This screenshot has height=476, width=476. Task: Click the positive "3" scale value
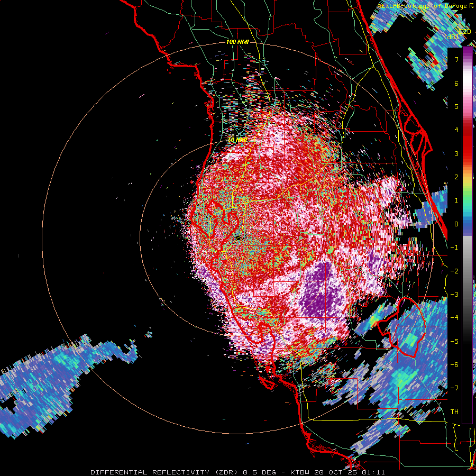click(x=456, y=153)
